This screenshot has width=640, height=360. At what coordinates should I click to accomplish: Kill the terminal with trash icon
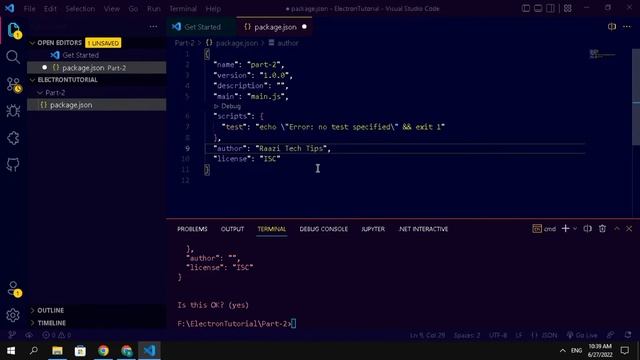602,229
